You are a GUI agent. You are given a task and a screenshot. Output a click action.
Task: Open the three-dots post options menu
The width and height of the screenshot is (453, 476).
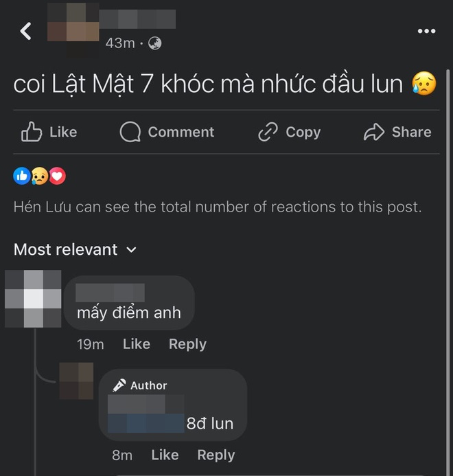pyautogui.click(x=426, y=31)
